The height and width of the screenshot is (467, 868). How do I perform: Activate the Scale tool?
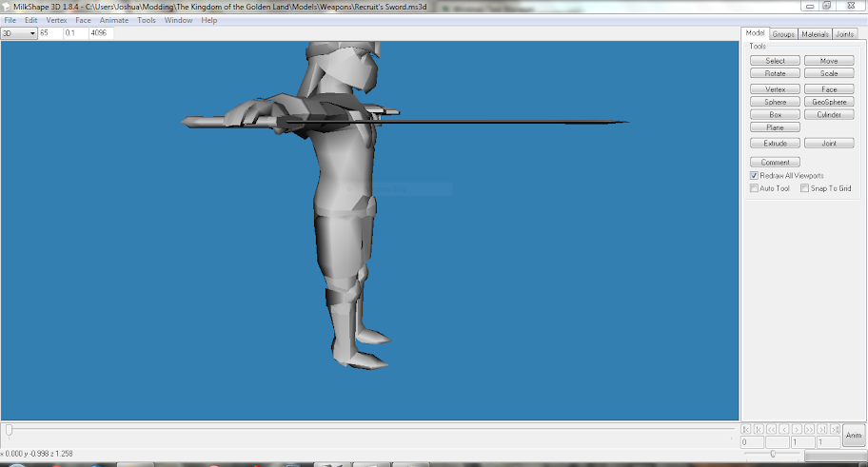(829, 73)
